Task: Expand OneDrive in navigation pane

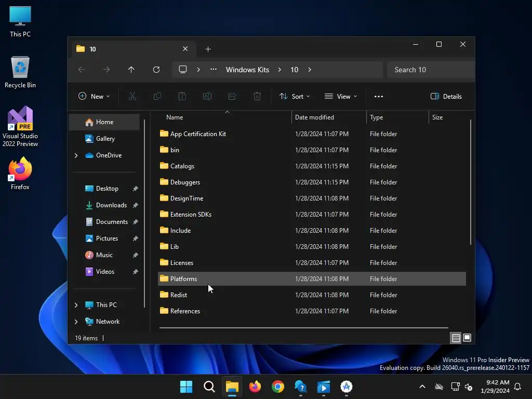Action: [76, 155]
